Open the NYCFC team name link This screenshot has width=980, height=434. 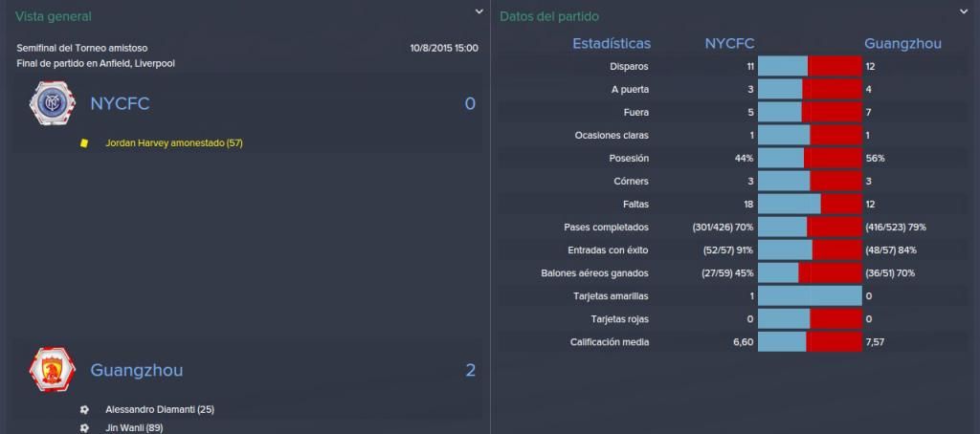[120, 103]
